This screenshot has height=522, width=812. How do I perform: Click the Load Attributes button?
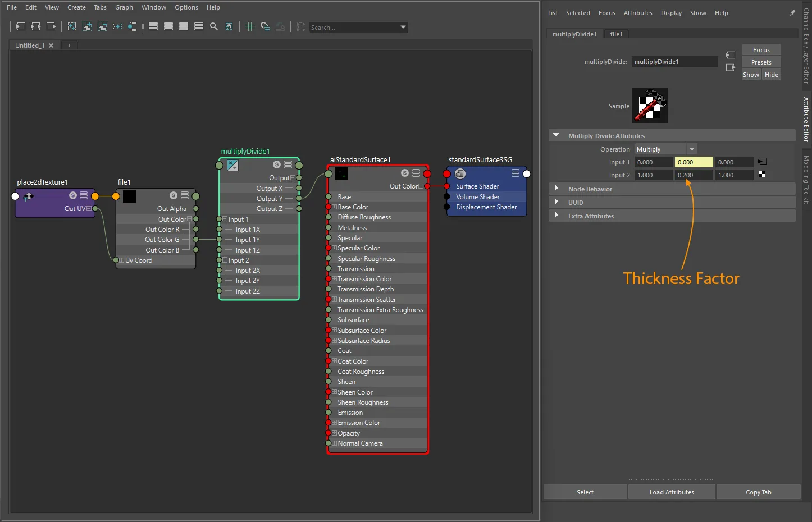coord(672,492)
